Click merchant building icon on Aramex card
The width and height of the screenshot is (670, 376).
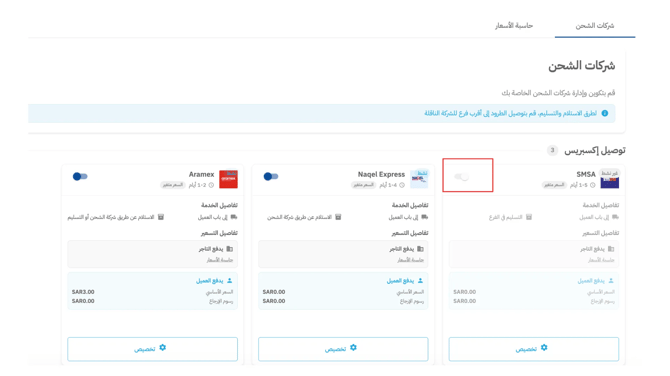(x=229, y=249)
